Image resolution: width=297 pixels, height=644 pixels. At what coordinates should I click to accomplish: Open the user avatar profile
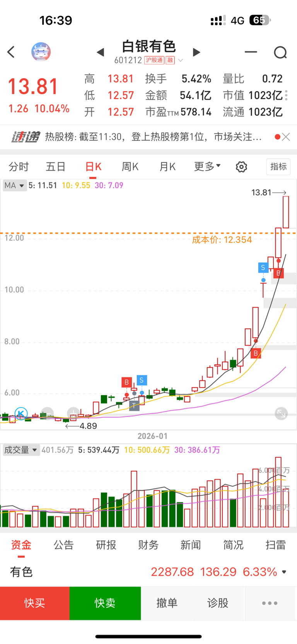[x=41, y=52]
